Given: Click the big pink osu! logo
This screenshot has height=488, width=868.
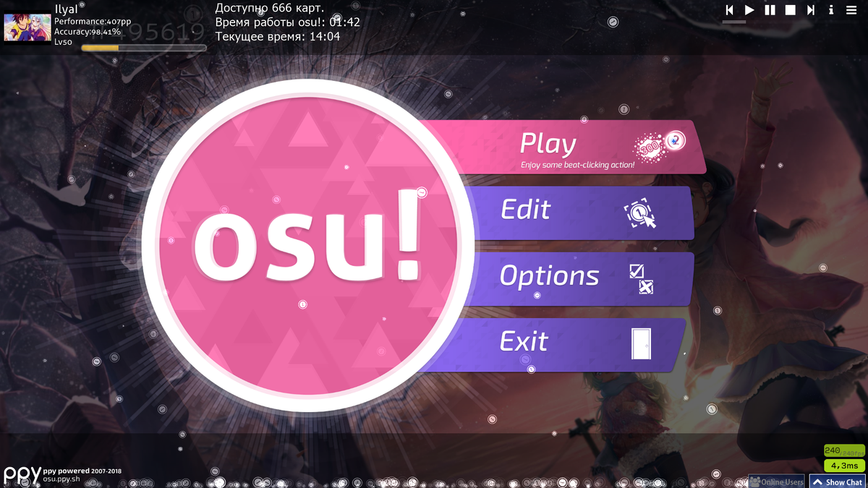Looking at the screenshot, I should click(308, 246).
